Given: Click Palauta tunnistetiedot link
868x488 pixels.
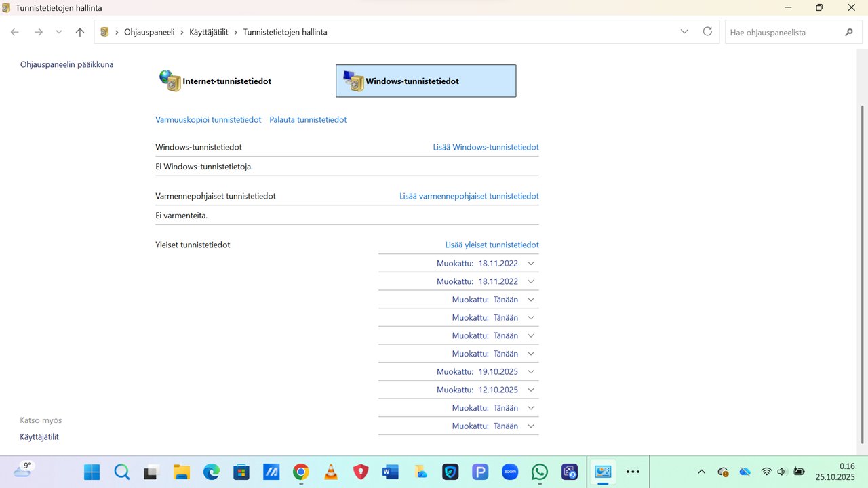Looking at the screenshot, I should click(x=308, y=119).
